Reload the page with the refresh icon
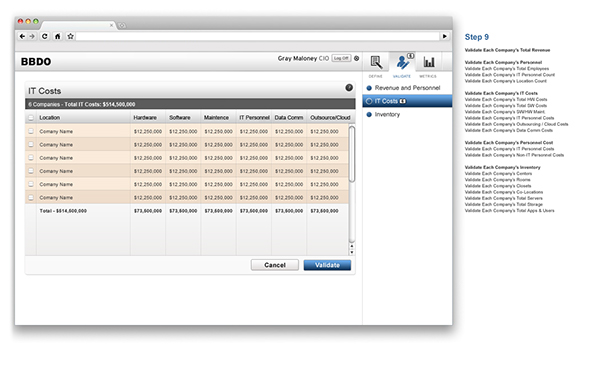Image resolution: width=600 pixels, height=388 pixels. pyautogui.click(x=45, y=36)
